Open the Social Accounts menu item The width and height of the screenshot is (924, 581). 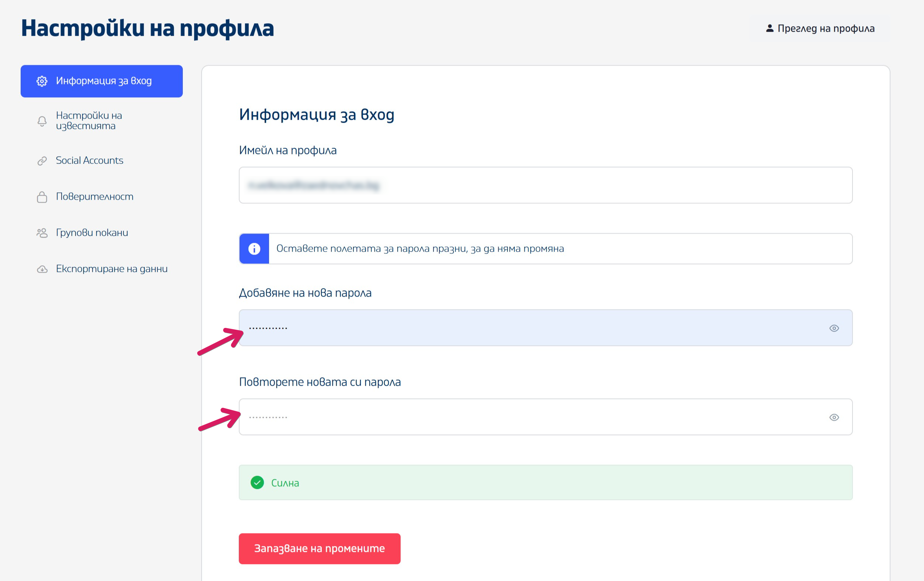[90, 160]
